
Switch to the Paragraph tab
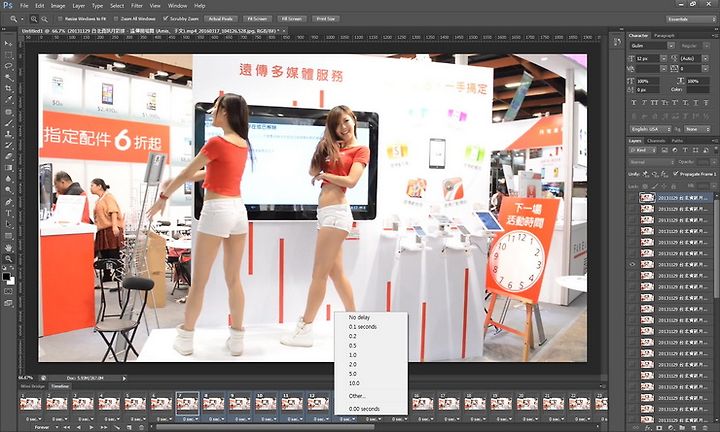[x=664, y=35]
